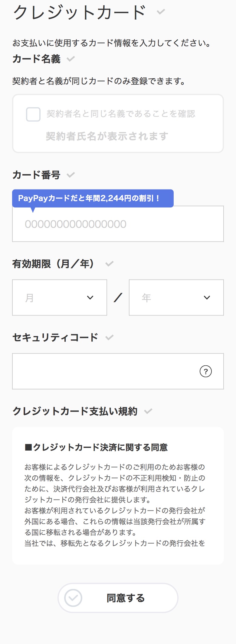Open the 月 (month) dropdown
This screenshot has height=644, width=236.
coord(59,297)
